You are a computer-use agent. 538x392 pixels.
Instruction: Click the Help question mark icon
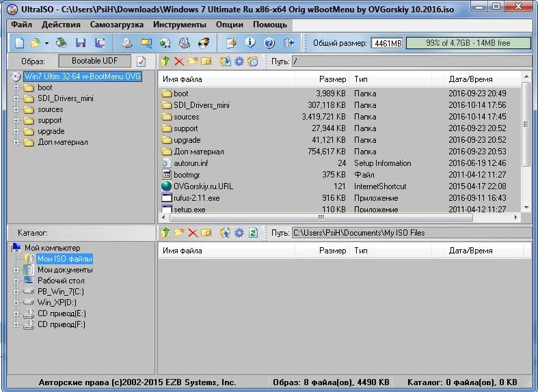[x=269, y=43]
